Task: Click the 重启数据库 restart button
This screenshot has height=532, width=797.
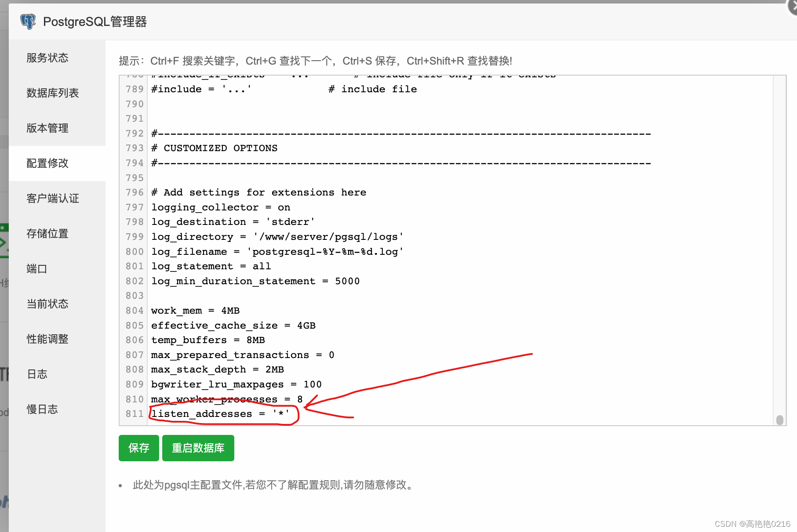Action: point(198,448)
